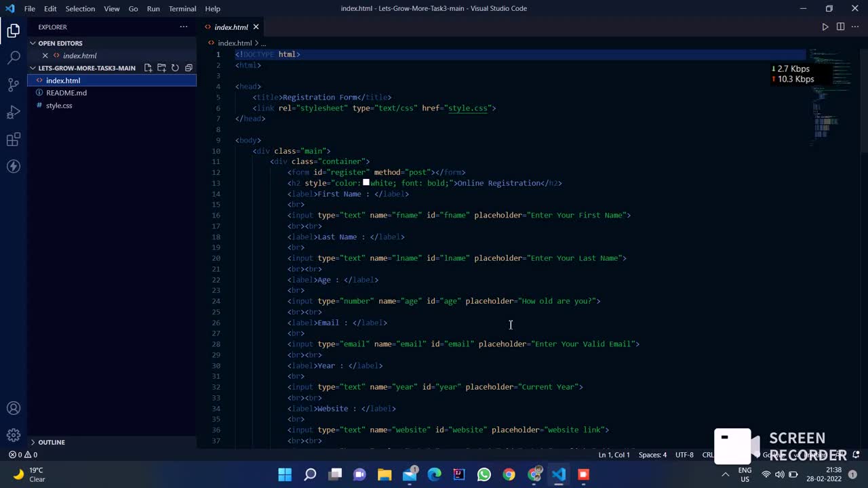
Task: Open style.css from the explorer
Action: 59,106
